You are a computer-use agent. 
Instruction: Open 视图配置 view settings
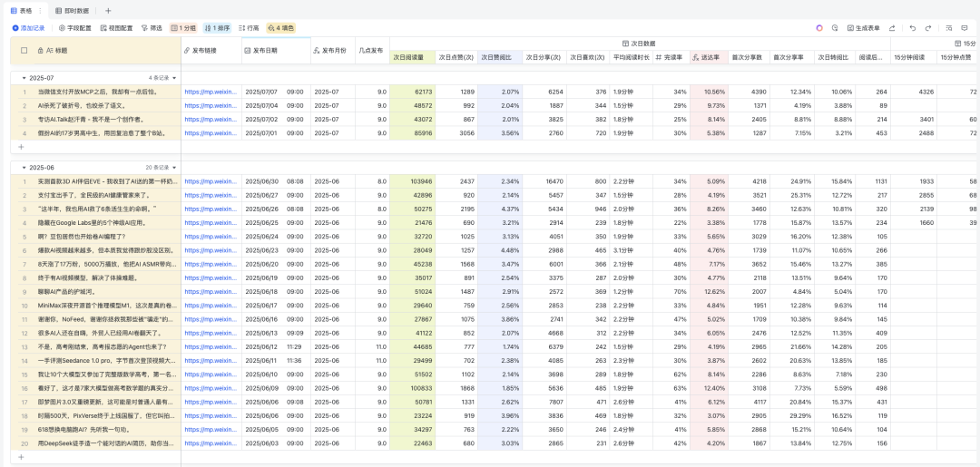pyautogui.click(x=114, y=28)
